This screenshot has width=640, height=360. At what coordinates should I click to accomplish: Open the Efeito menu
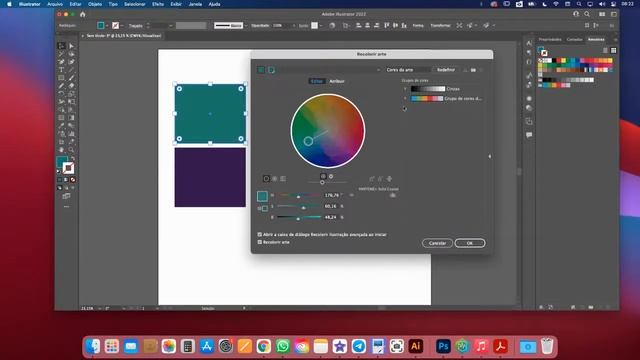click(158, 4)
